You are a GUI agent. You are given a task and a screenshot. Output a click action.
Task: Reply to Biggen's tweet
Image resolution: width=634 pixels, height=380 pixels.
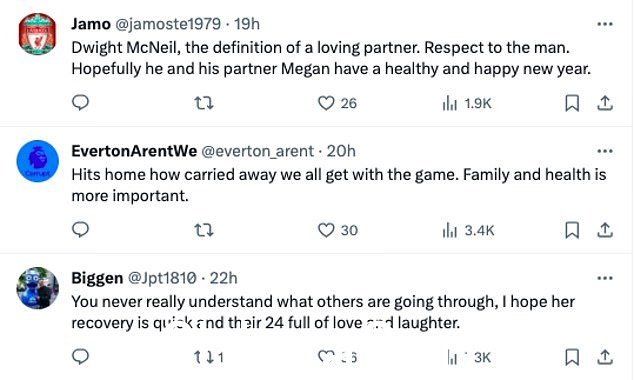pyautogui.click(x=80, y=357)
